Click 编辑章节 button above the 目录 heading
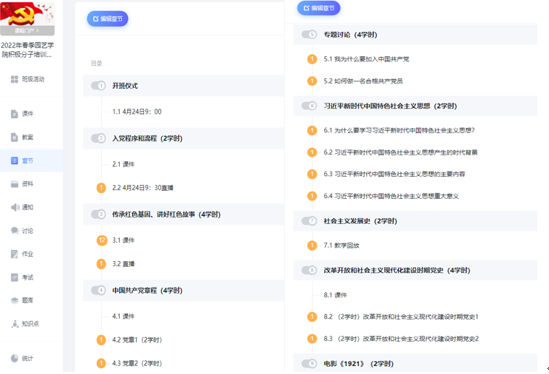 pyautogui.click(x=107, y=19)
